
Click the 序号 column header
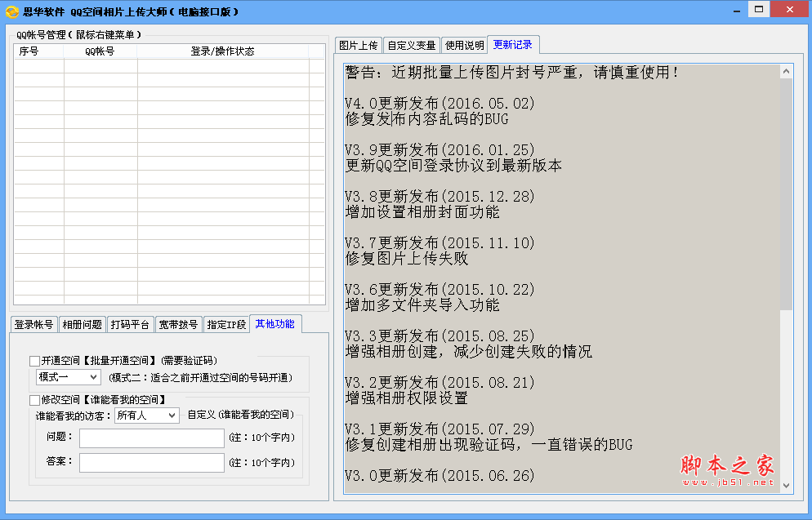(39, 51)
